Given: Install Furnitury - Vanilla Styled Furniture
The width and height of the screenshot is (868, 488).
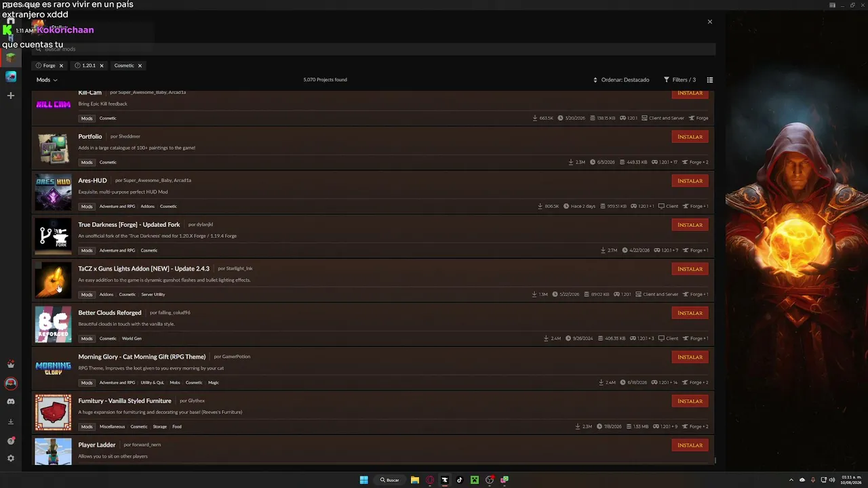Looking at the screenshot, I should point(690,401).
